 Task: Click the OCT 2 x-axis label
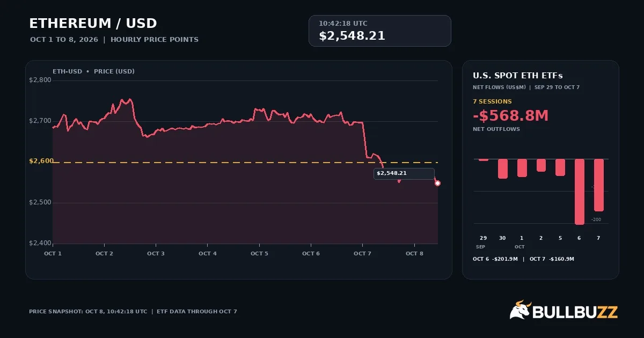point(104,253)
